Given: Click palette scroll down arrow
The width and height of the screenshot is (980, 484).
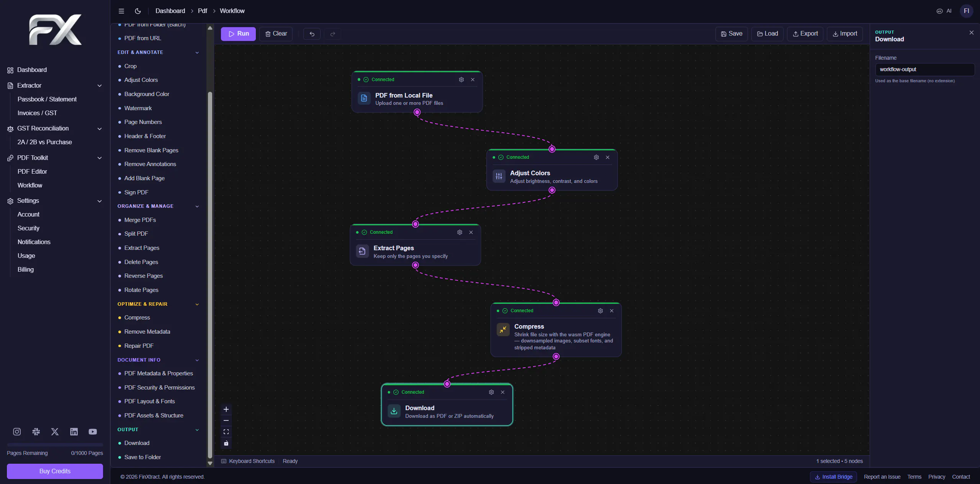Looking at the screenshot, I should click(210, 463).
